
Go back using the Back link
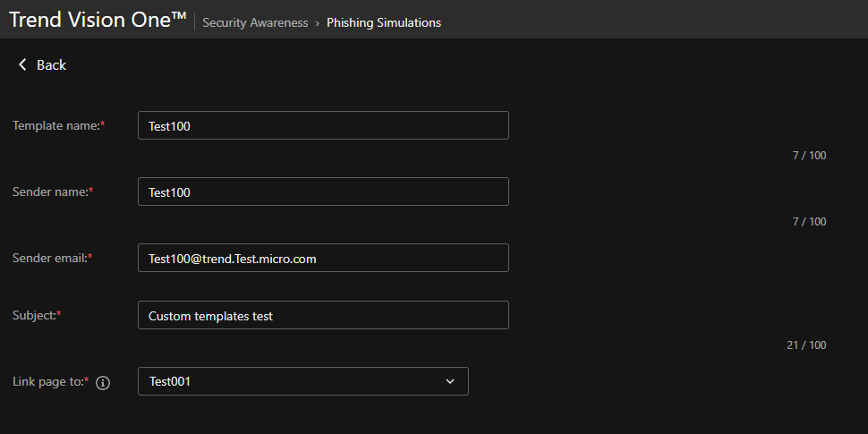point(51,64)
